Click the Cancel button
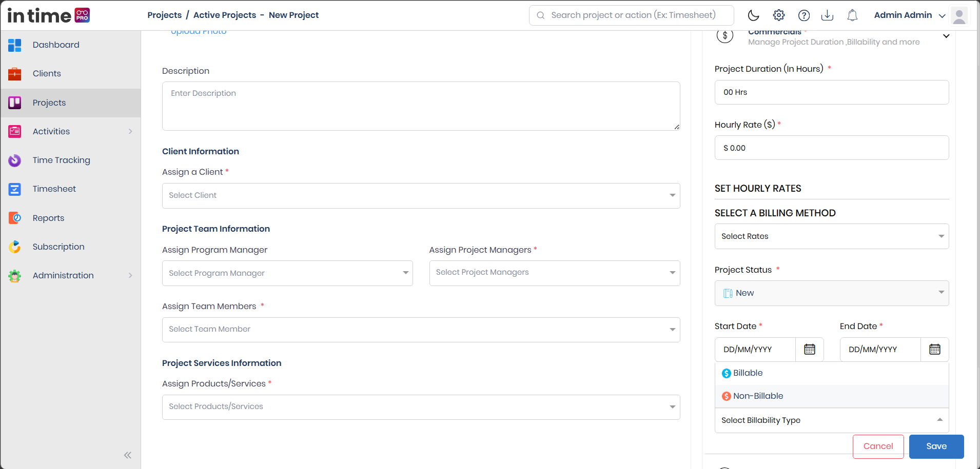The image size is (980, 469). pyautogui.click(x=878, y=446)
